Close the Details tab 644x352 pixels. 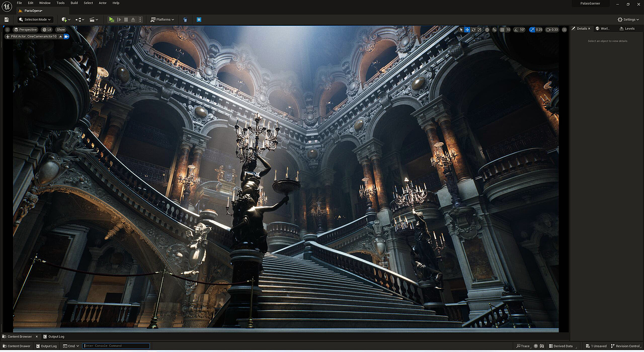tap(589, 29)
